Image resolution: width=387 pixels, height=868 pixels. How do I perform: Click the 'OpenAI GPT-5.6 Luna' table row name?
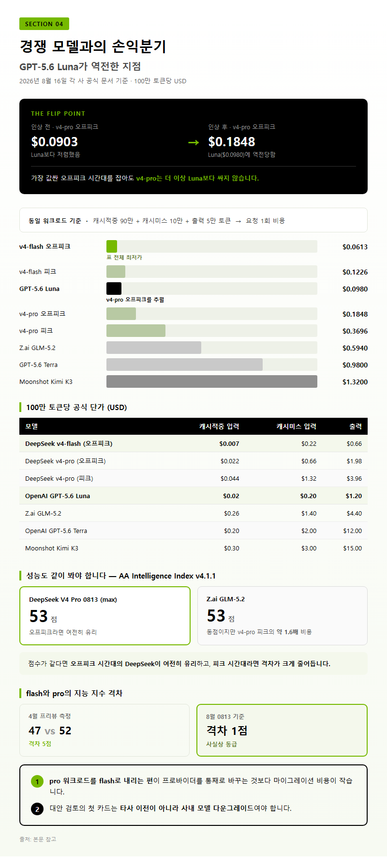click(58, 496)
